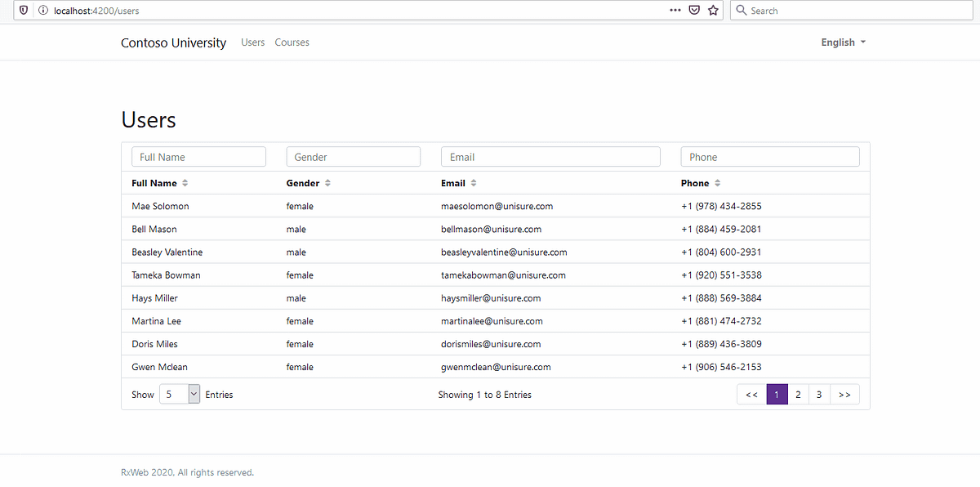Bookmark the page using the star icon

pyautogui.click(x=713, y=10)
